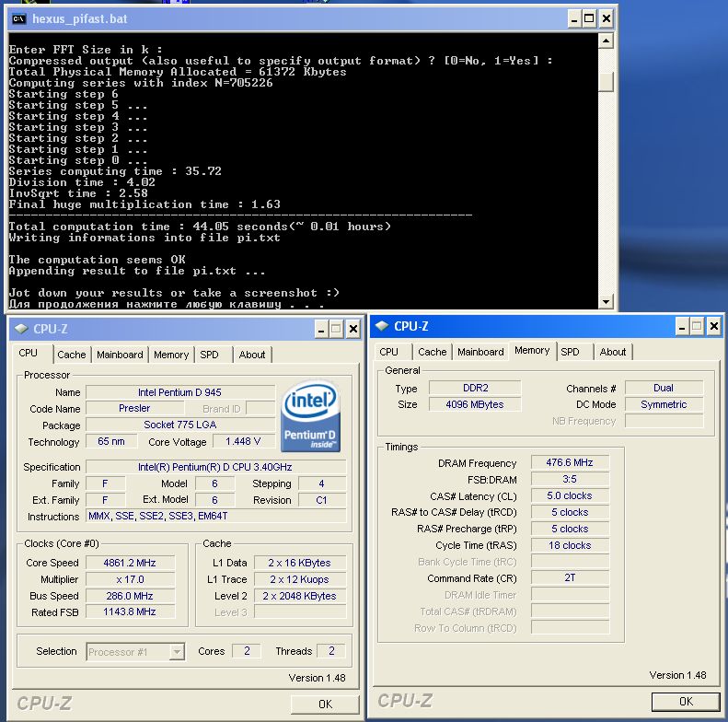Viewport: 728px width, 722px height.
Task: Minimize the hexus_pifast.bat console window
Action: click(574, 19)
